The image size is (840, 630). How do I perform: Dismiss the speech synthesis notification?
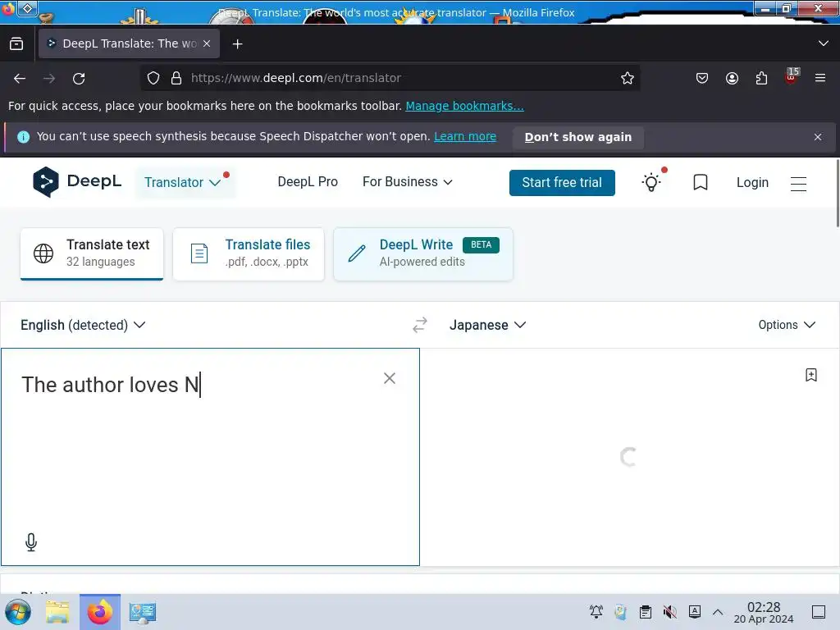pyautogui.click(x=818, y=137)
